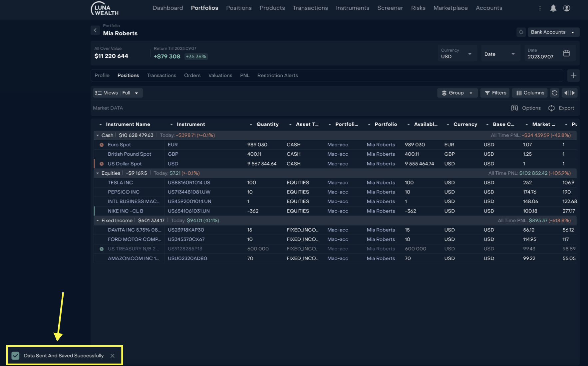This screenshot has height=366, width=588.
Task: Collapse the Cash group row
Action: click(98, 135)
